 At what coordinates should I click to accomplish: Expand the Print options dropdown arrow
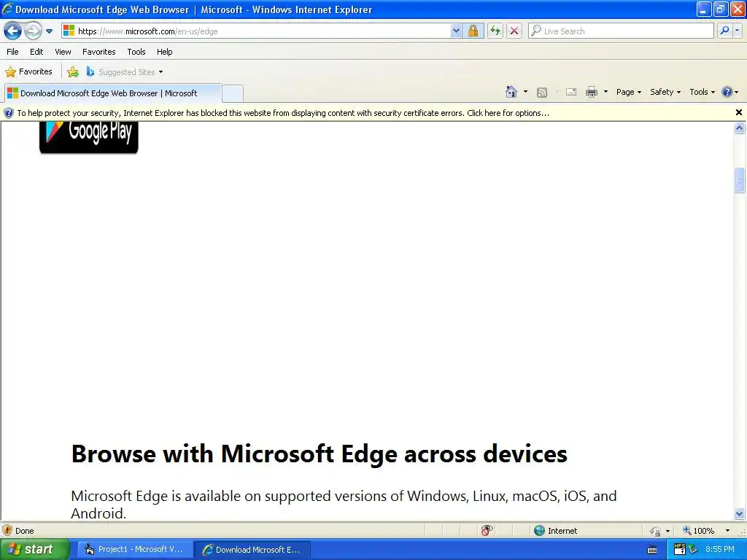605,92
